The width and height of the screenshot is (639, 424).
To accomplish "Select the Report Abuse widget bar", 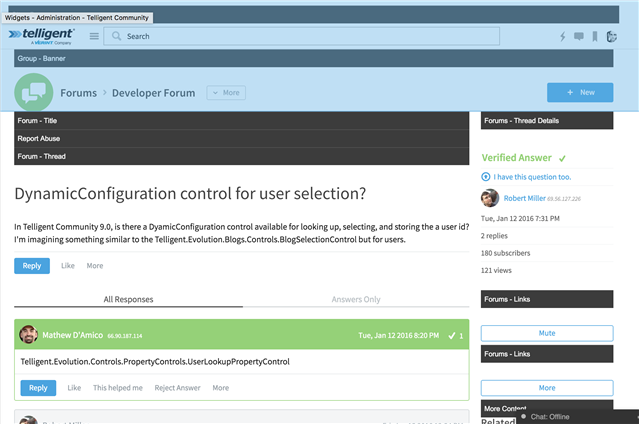I will tap(242, 139).
